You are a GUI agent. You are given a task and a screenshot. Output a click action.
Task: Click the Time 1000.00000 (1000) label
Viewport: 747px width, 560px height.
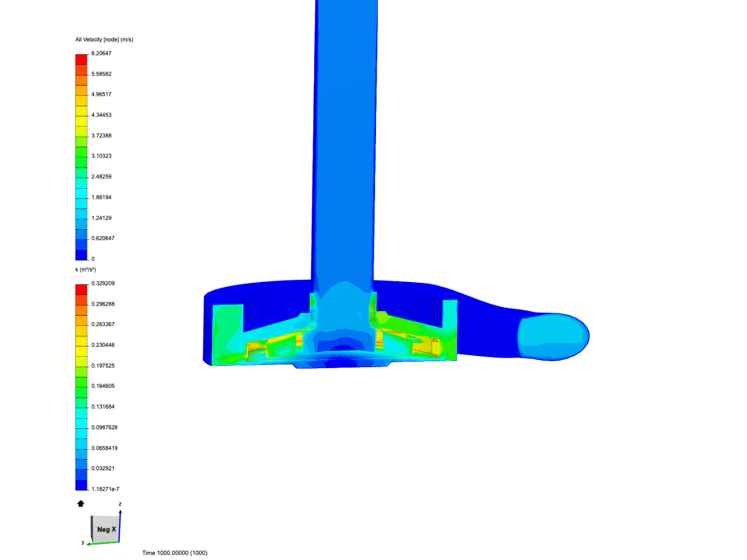click(175, 553)
